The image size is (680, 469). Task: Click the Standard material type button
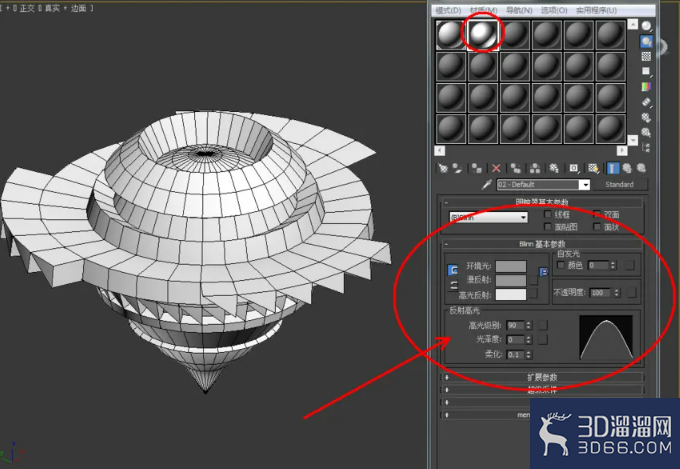click(620, 184)
